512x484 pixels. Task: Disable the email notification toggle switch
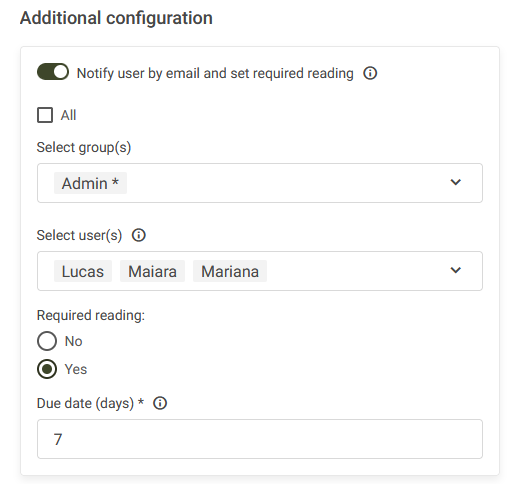point(53,72)
